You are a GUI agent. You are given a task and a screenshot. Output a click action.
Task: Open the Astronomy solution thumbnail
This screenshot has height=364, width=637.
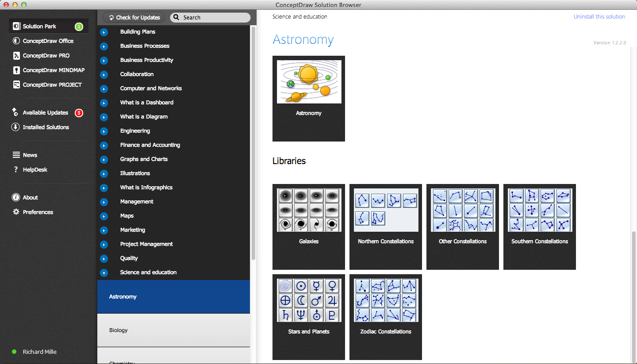[x=309, y=99]
